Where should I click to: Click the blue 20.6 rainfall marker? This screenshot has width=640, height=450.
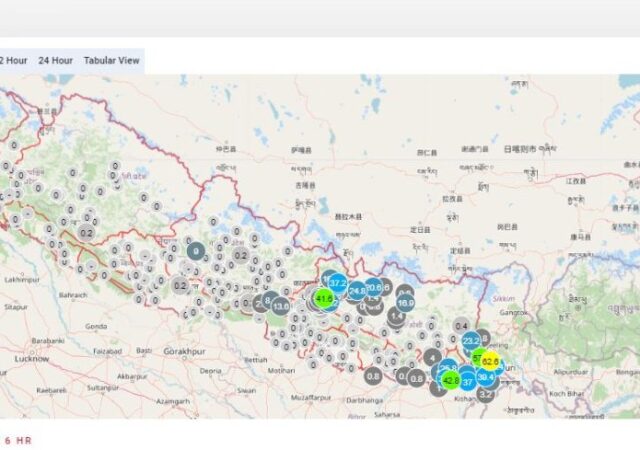[x=374, y=287]
